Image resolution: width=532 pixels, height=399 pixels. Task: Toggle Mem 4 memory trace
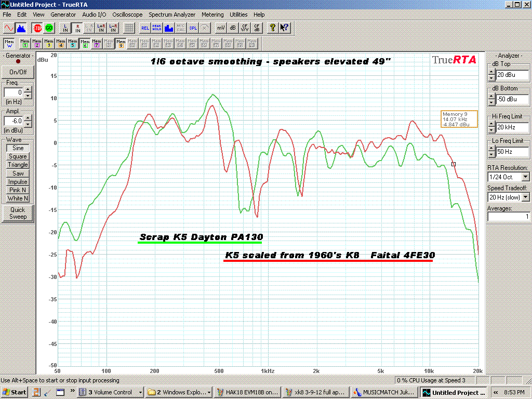(60, 44)
